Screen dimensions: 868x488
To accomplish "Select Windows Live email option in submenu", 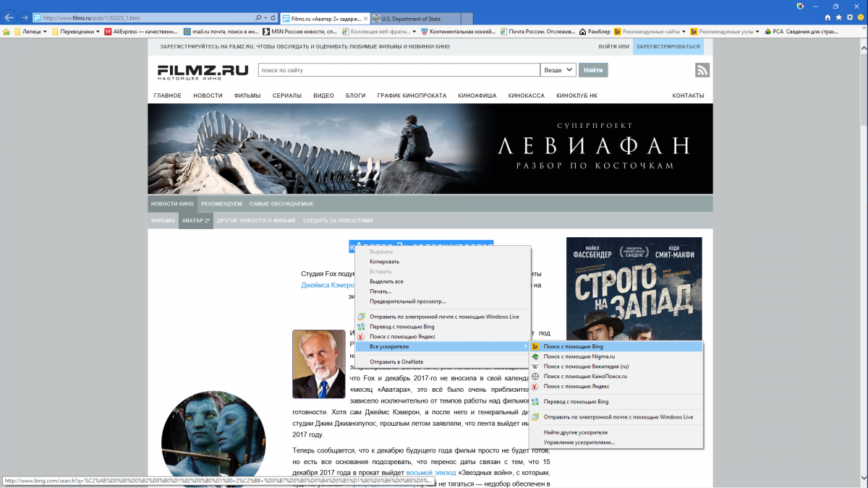I will point(616,417).
